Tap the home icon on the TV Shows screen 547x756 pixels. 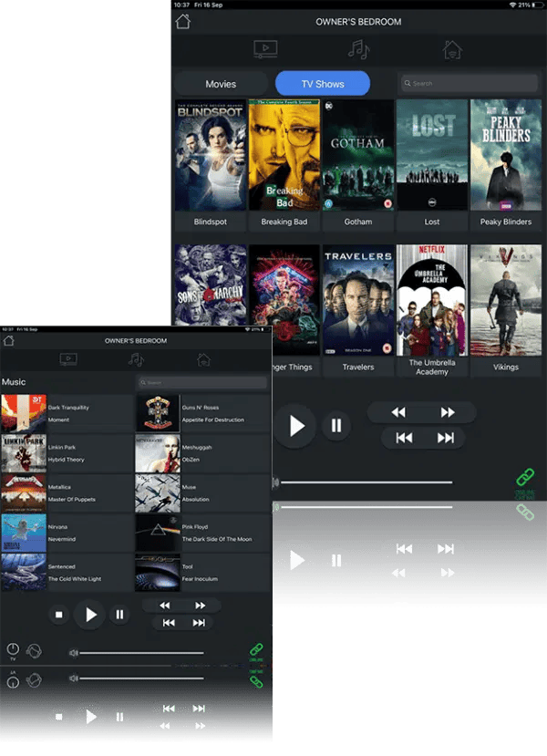point(182,22)
